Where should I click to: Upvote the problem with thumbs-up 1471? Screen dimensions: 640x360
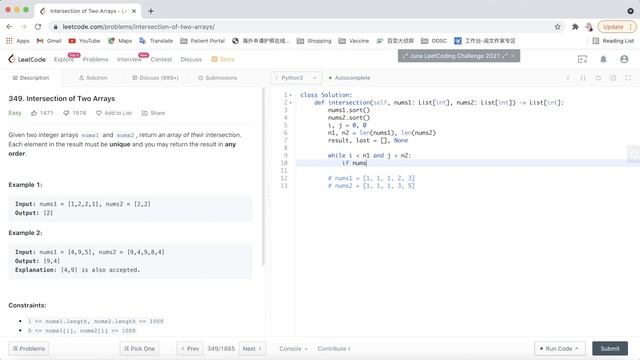pos(42,113)
